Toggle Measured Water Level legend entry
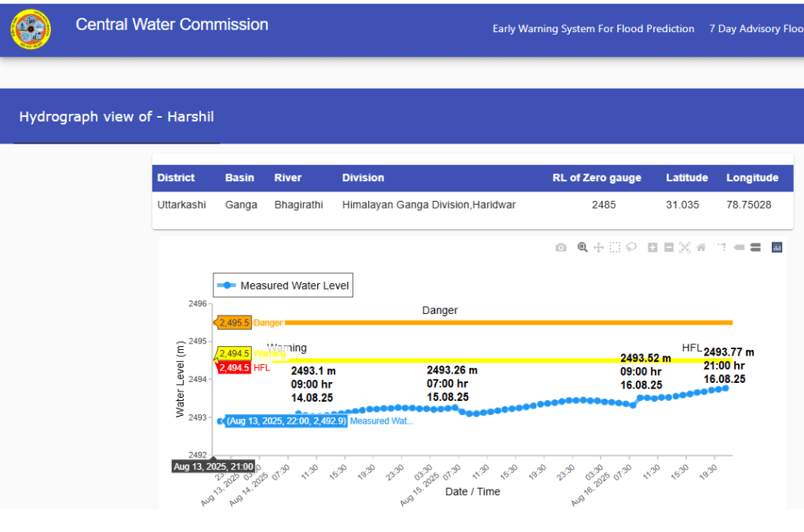 coord(283,286)
